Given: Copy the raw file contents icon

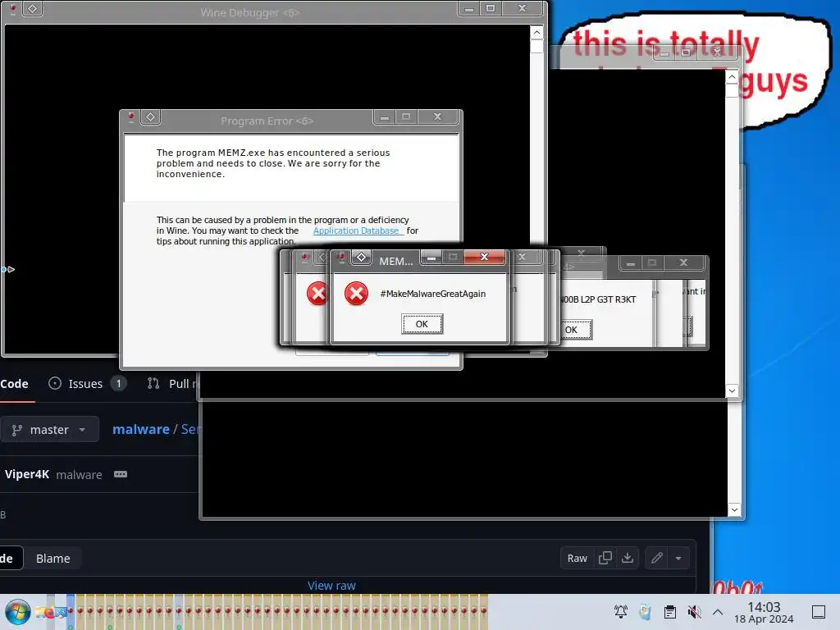Looking at the screenshot, I should [605, 558].
